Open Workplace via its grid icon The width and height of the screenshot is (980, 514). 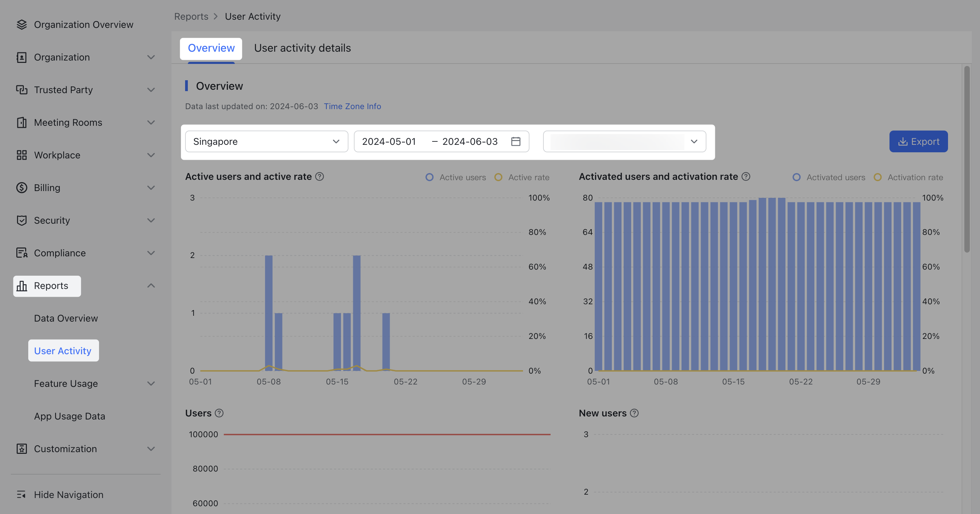[x=22, y=155]
